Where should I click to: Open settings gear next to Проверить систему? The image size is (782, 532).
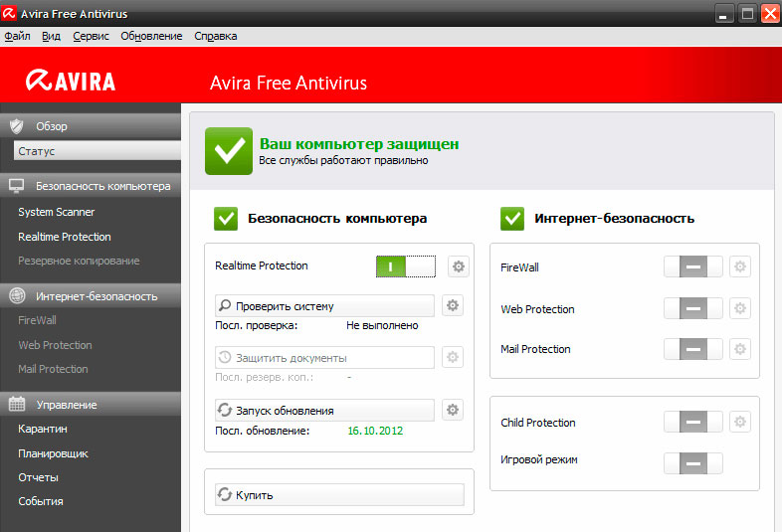coord(453,305)
